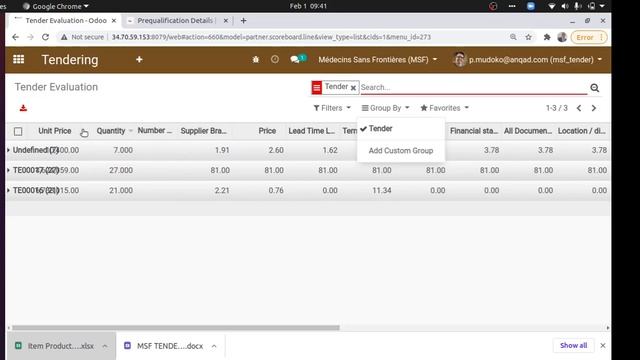Open the activities clock icon
640x360 pixels.
[x=275, y=60]
